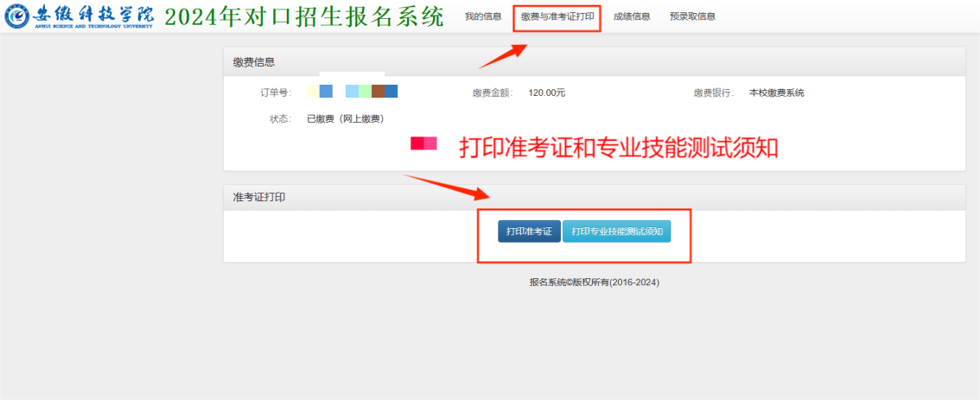The height and width of the screenshot is (400, 980).
Task: Click the lower red arrow pointing to print buttons
Action: click(x=446, y=187)
